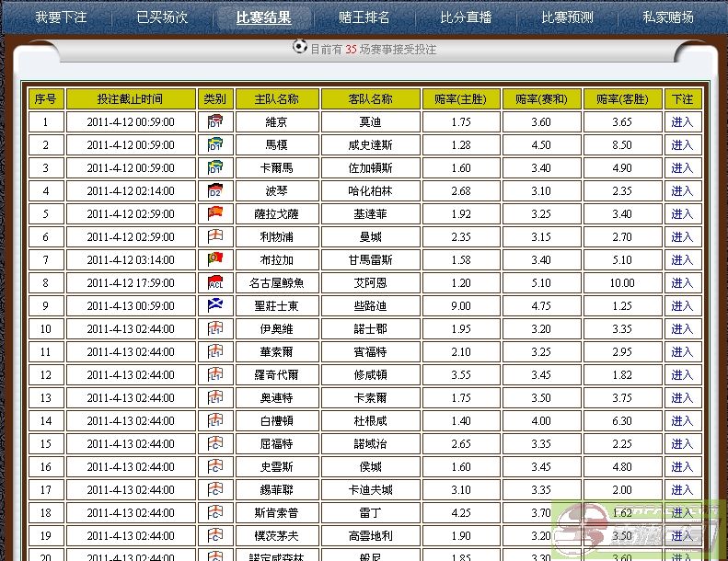Image resolution: width=728 pixels, height=561 pixels.
Task: Open the 比分直播 tab
Action: [466, 17]
